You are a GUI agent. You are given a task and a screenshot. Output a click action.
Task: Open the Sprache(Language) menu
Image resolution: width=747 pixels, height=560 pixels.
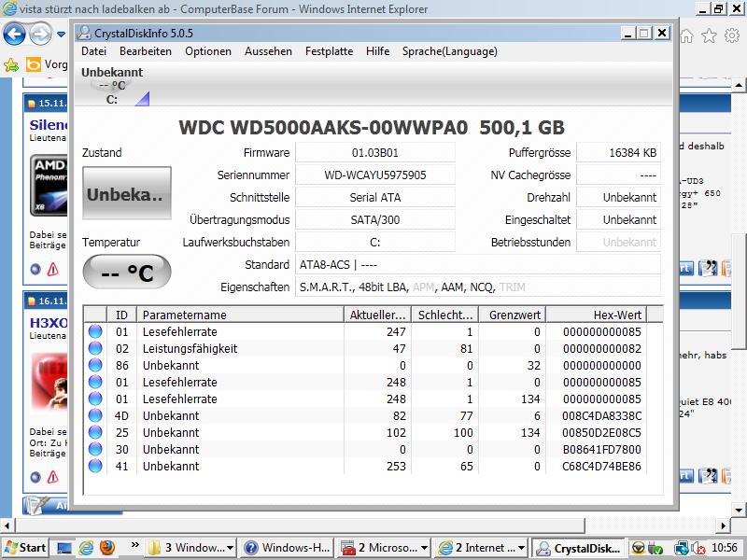[x=450, y=51]
